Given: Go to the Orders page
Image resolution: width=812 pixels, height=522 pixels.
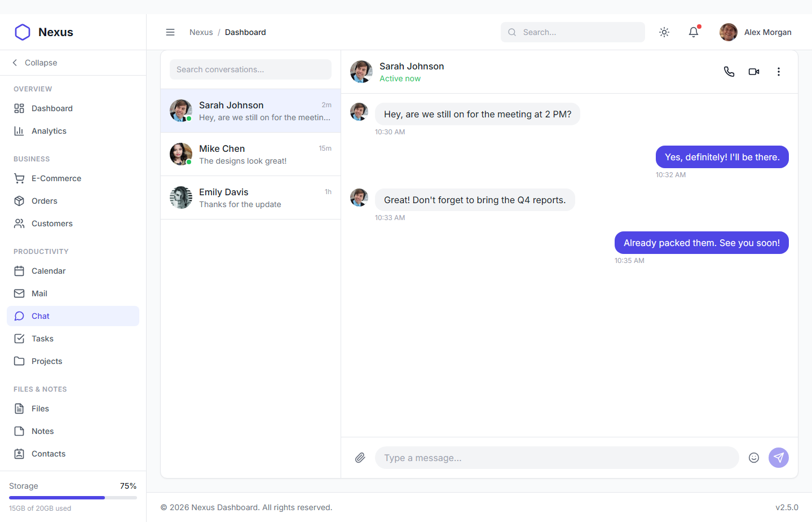Looking at the screenshot, I should coord(73,201).
